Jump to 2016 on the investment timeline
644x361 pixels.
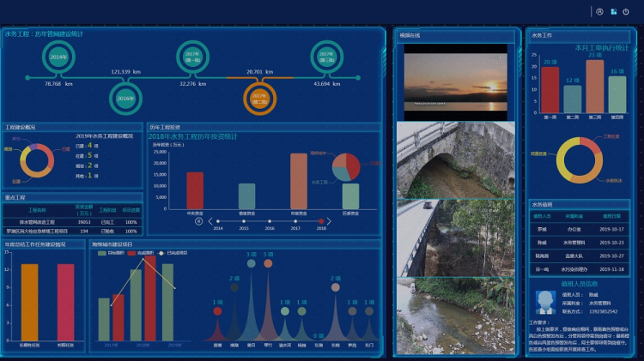(x=270, y=220)
